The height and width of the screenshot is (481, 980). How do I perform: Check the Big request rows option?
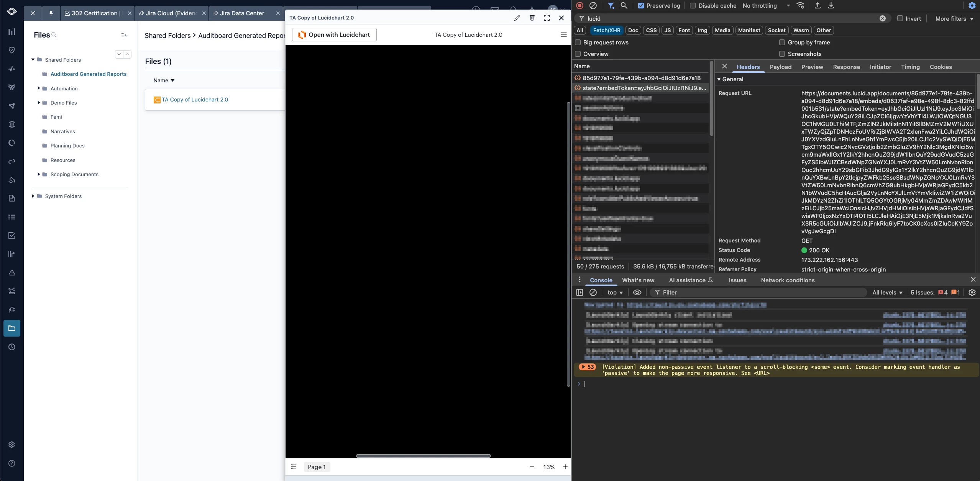[x=578, y=42]
